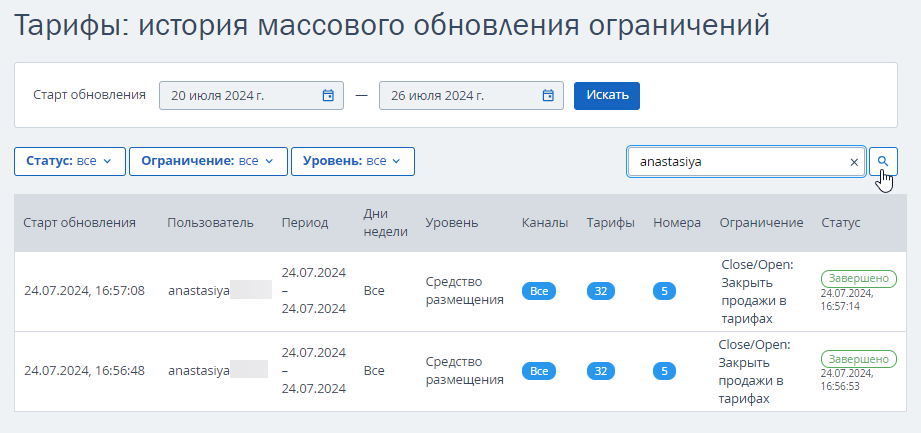The width and height of the screenshot is (921, 433).
Task: Click Тарифы column header
Action: [610, 223]
